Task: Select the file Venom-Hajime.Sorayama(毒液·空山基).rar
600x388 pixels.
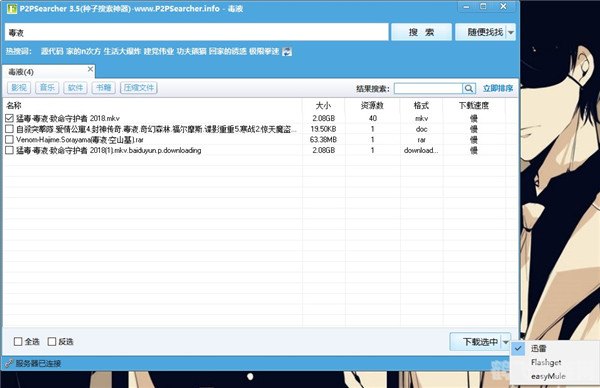Action: [x=80, y=140]
